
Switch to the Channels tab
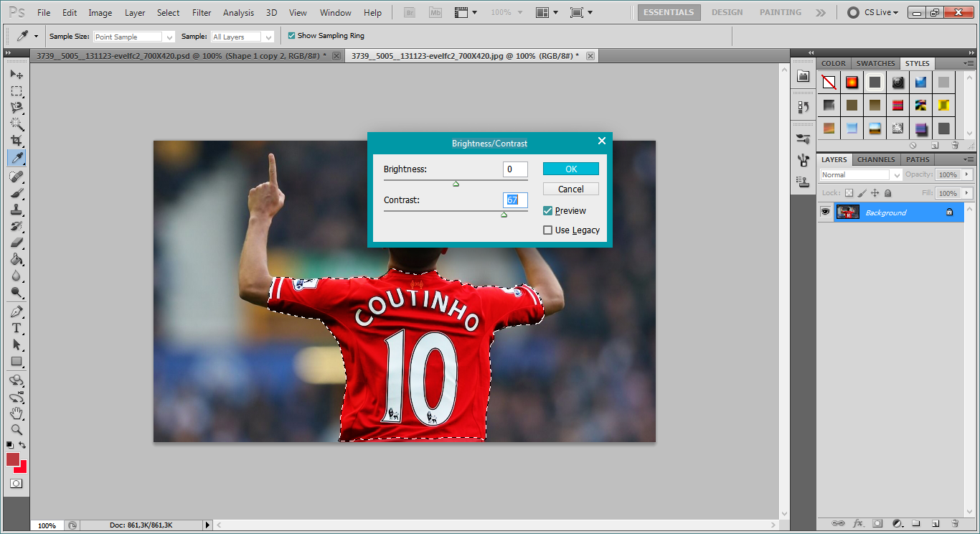[x=876, y=159]
